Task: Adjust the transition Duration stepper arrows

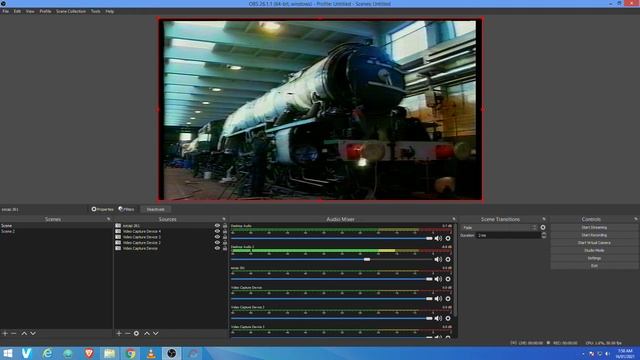Action: pyautogui.click(x=544, y=236)
